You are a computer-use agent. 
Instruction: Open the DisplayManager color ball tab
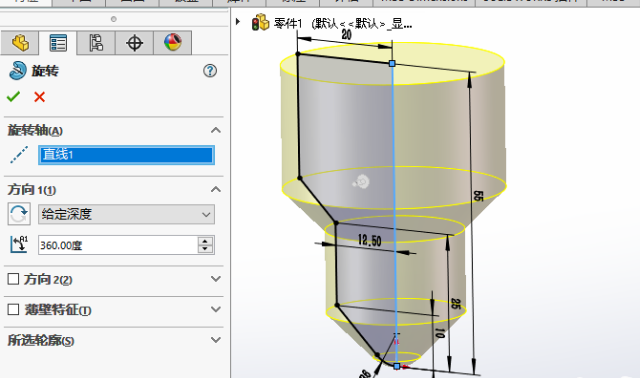[x=173, y=43]
